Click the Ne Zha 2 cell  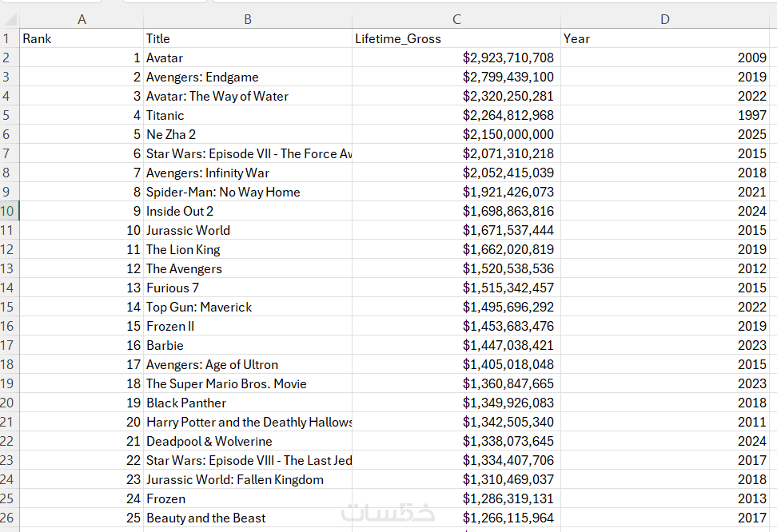tap(248, 134)
